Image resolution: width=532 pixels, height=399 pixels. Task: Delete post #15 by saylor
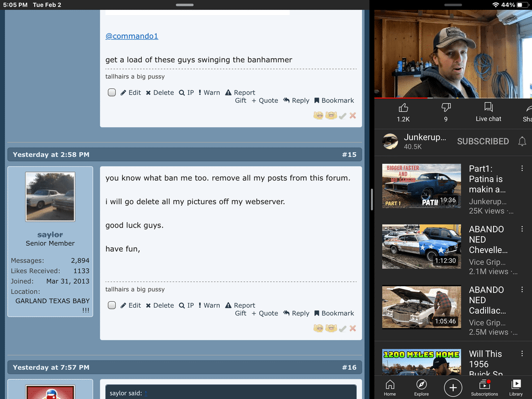coord(159,305)
